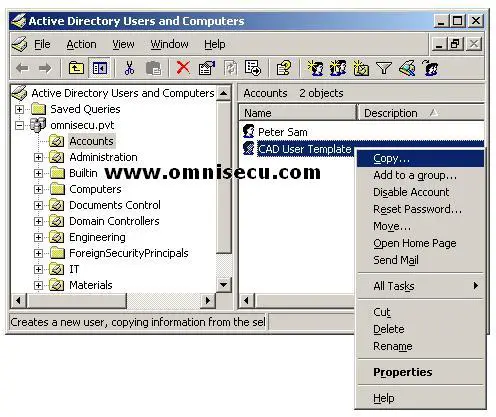Click the title bar application icon
Screen dimensions: 496x417
point(18,21)
